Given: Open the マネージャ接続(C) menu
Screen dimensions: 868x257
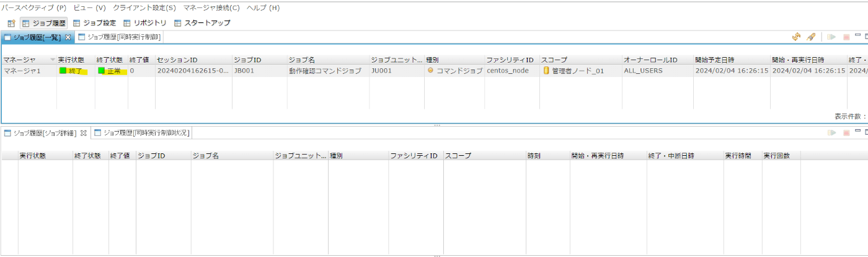Looking at the screenshot, I should click(211, 8).
